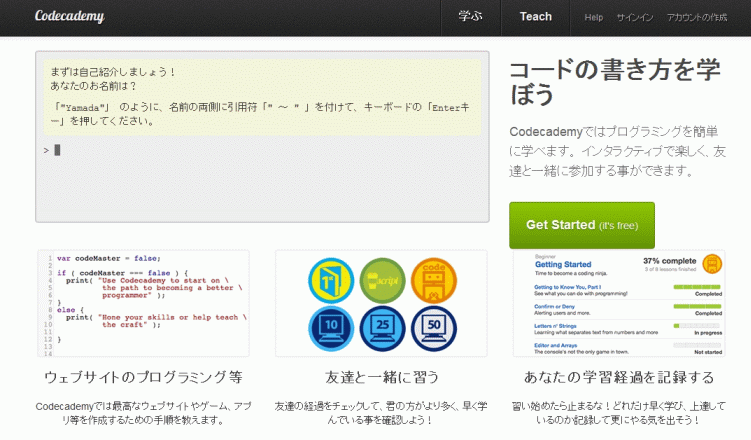Click the まずは自己紹介しましょう instruction text
The width and height of the screenshot is (751, 440).
113,72
